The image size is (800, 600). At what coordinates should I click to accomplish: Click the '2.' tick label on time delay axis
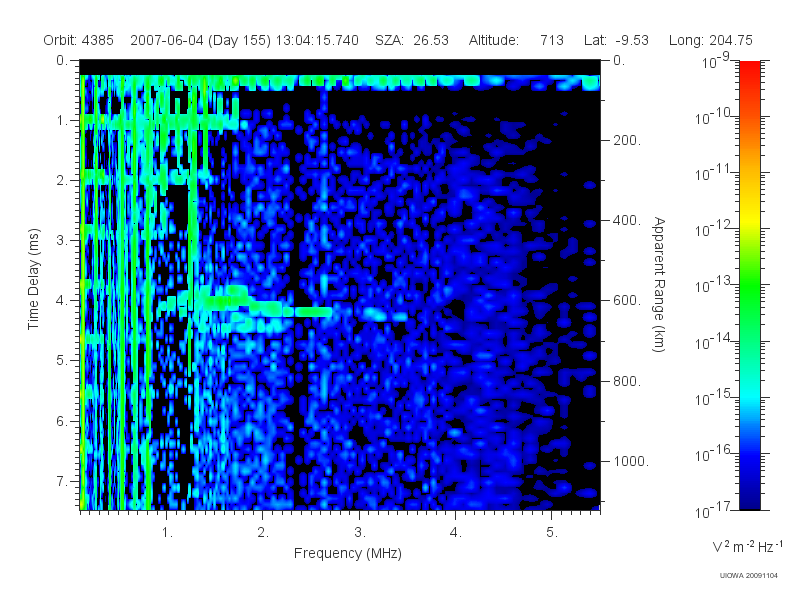pyautogui.click(x=62, y=181)
